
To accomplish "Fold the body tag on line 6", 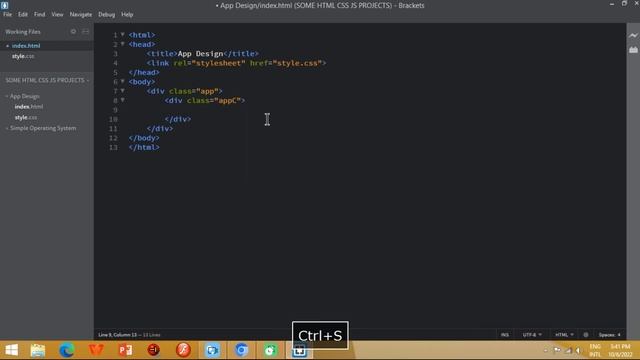I will 122,82.
